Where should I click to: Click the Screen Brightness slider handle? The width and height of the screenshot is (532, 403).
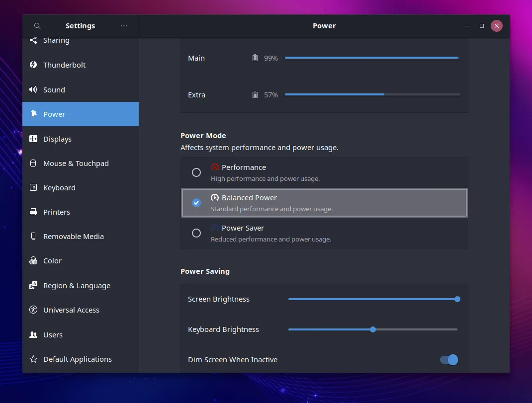457,299
